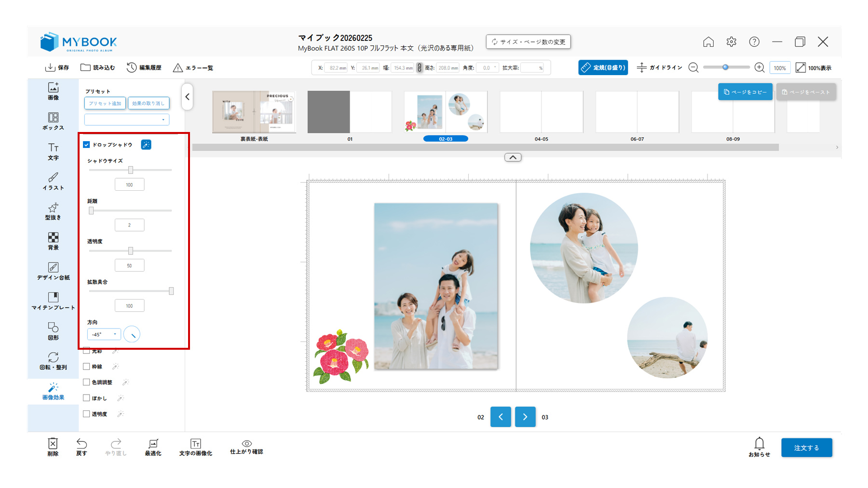
Task: Click the home icon in title bar
Action: pyautogui.click(x=708, y=42)
